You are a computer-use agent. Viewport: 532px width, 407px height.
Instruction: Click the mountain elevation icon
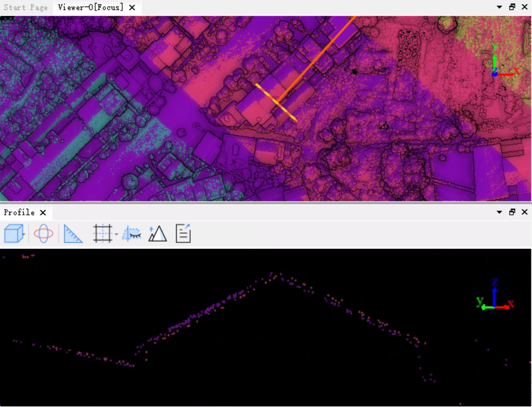tap(157, 234)
